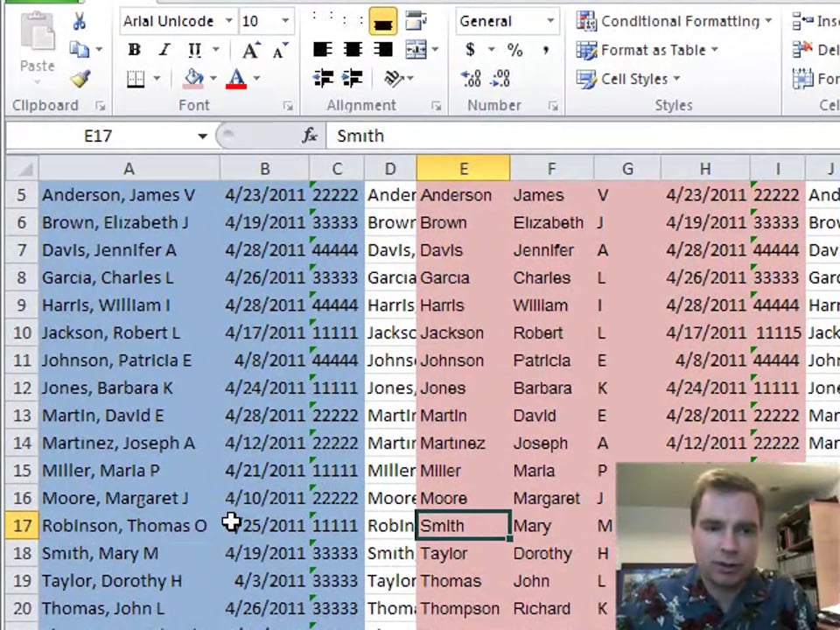The width and height of the screenshot is (840, 630).
Task: Click the Name Box showing E17
Action: tap(99, 136)
